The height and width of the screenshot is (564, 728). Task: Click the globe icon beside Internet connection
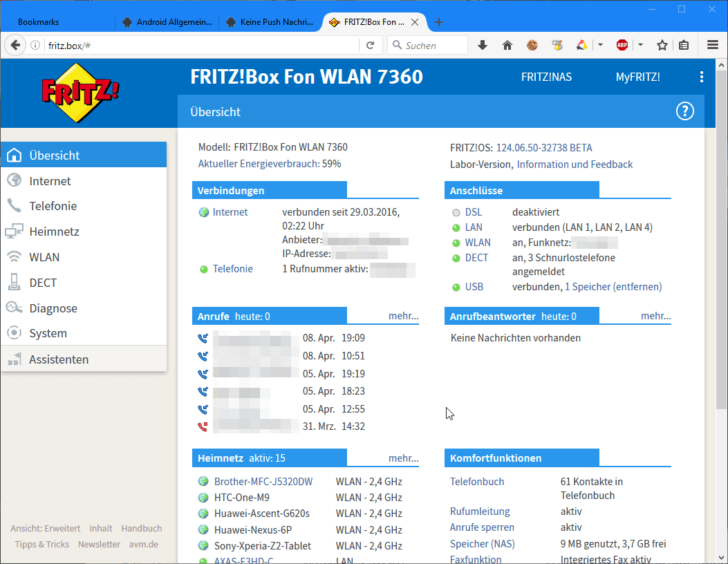[203, 212]
